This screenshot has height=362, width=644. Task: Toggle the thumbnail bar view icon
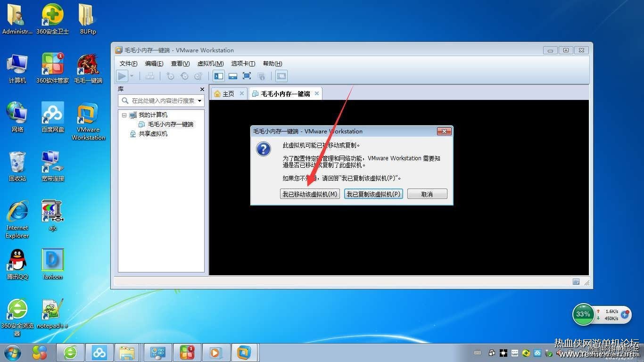tap(232, 76)
